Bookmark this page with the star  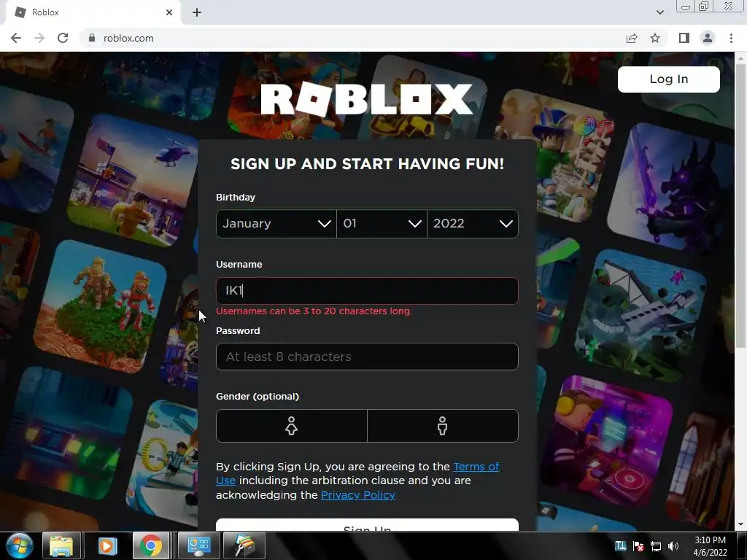(x=655, y=38)
